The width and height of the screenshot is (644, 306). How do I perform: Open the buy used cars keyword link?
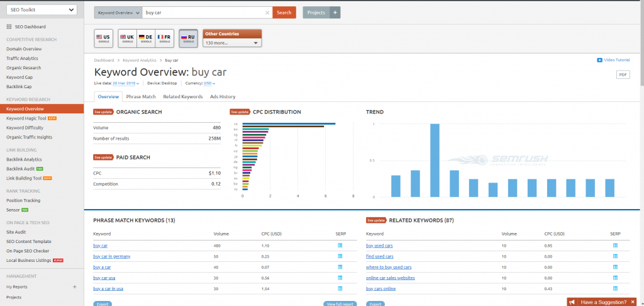click(379, 246)
